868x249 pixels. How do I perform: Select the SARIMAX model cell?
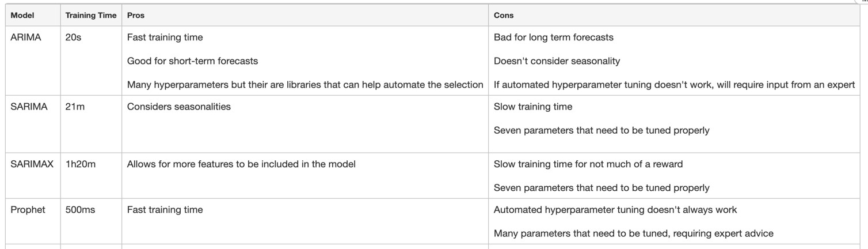[x=32, y=164]
